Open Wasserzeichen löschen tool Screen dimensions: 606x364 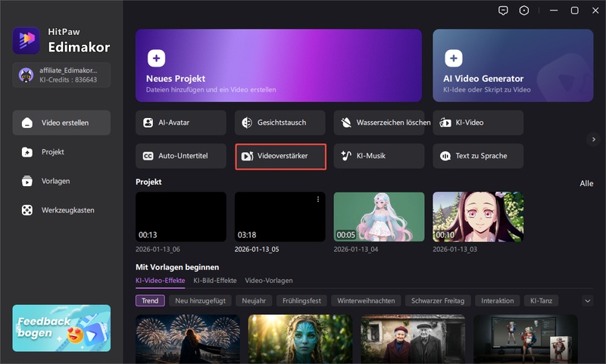click(x=380, y=123)
